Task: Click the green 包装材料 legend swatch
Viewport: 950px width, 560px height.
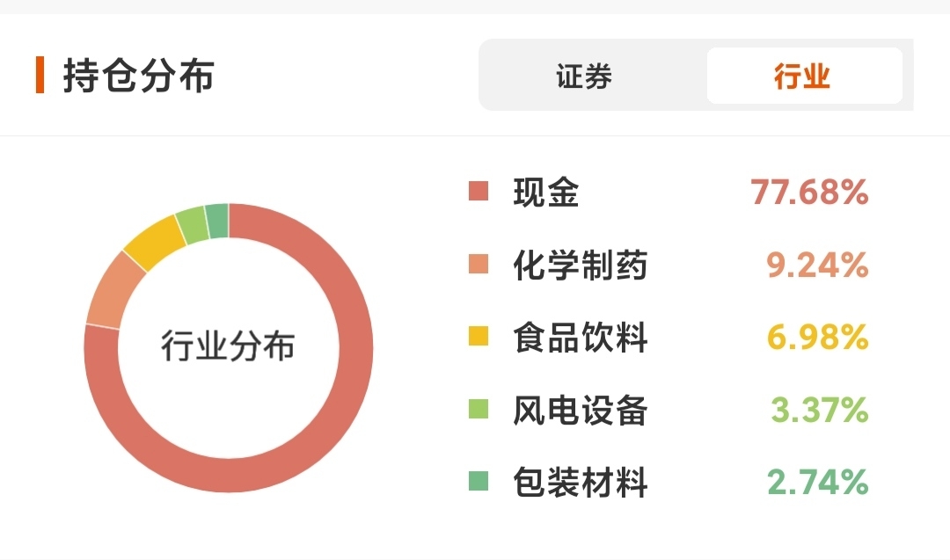Action: 478,481
